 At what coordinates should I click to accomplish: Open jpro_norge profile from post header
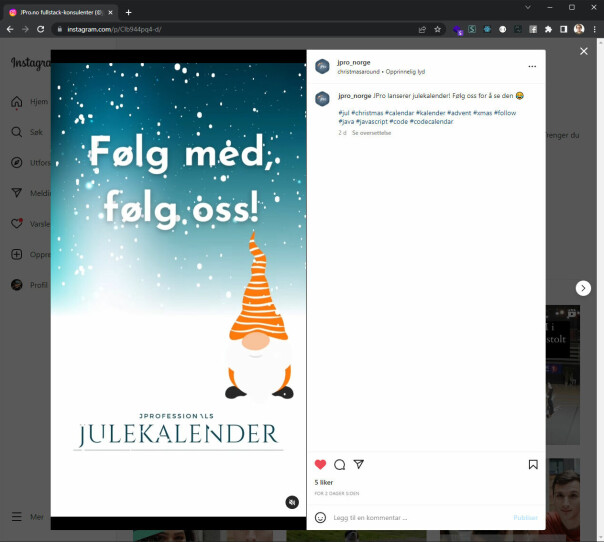354,62
